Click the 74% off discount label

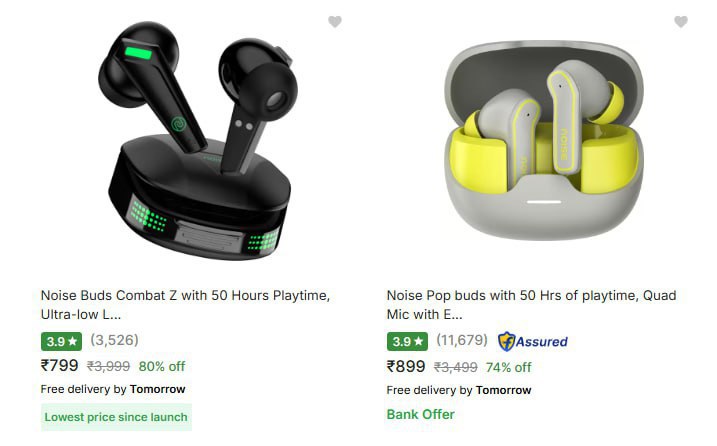click(x=508, y=367)
